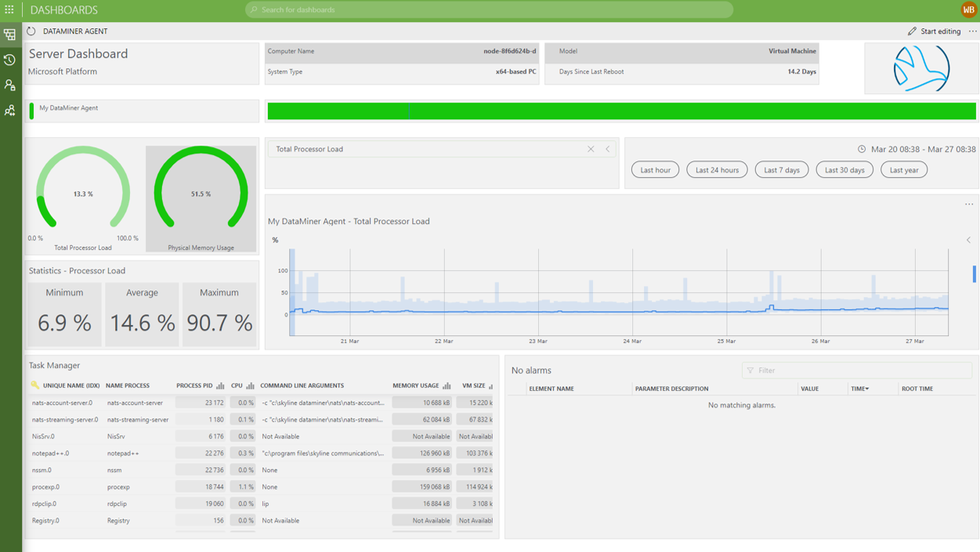
Task: Sort alarms by VALUE column
Action: (809, 388)
